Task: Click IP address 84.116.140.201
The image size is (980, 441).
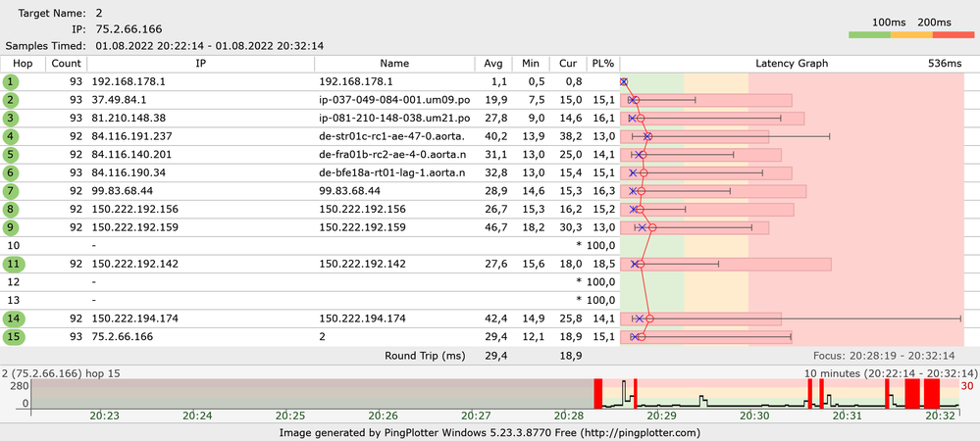Action: coord(131,154)
